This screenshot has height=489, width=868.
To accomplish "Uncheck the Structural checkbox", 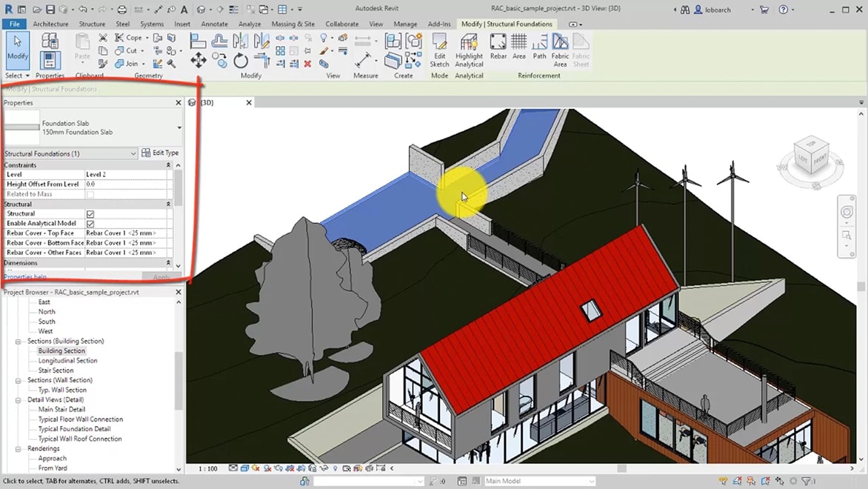I will [90, 214].
